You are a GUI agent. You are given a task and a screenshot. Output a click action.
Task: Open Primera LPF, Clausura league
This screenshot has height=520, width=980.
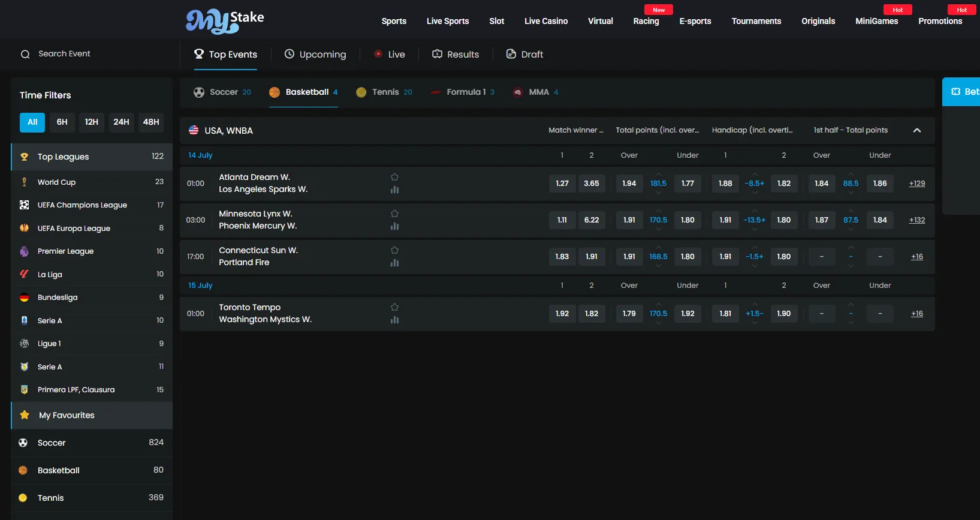[x=92, y=390]
